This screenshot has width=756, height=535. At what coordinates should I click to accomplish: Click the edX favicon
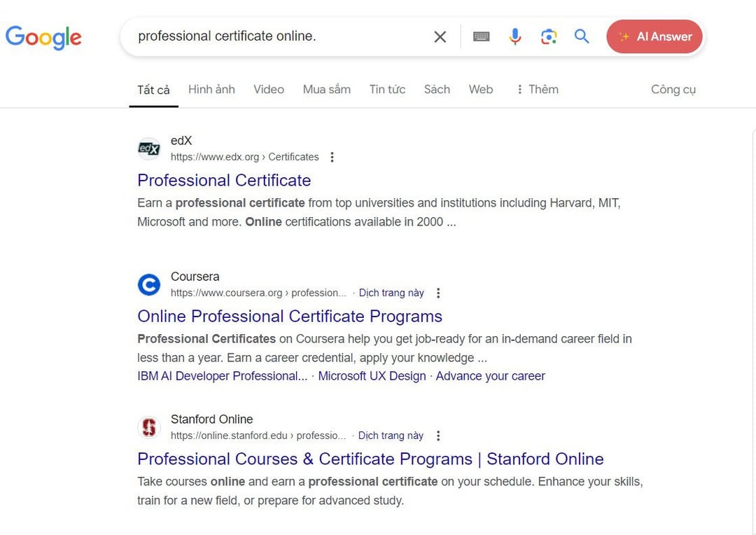[149, 148]
